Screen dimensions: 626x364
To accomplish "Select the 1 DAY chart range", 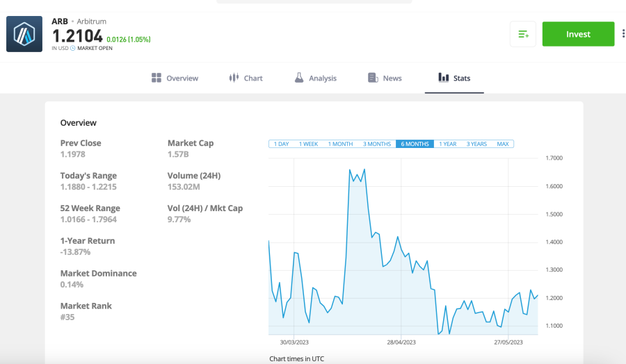I will 281,144.
